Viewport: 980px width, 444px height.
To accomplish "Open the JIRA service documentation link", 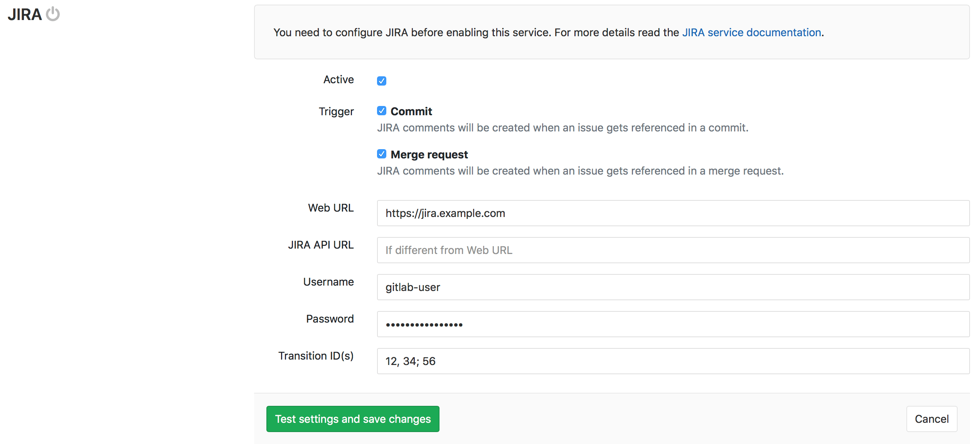I will point(751,32).
